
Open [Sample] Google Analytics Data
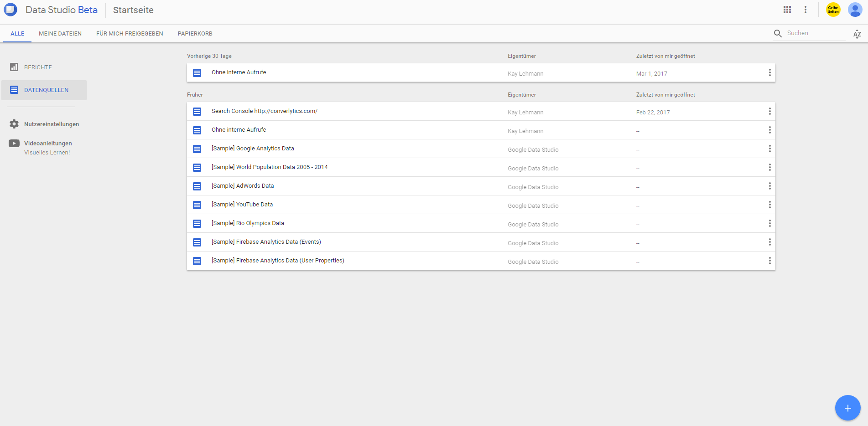pyautogui.click(x=253, y=149)
